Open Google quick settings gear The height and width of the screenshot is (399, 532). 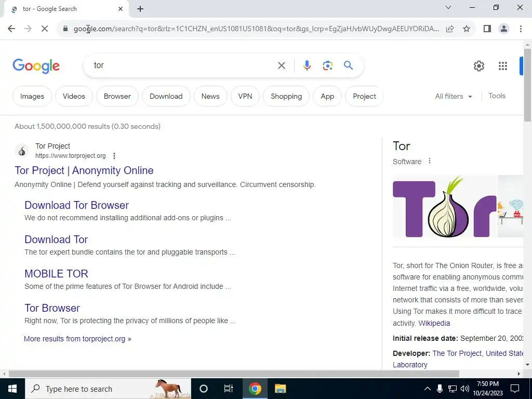coord(478,66)
